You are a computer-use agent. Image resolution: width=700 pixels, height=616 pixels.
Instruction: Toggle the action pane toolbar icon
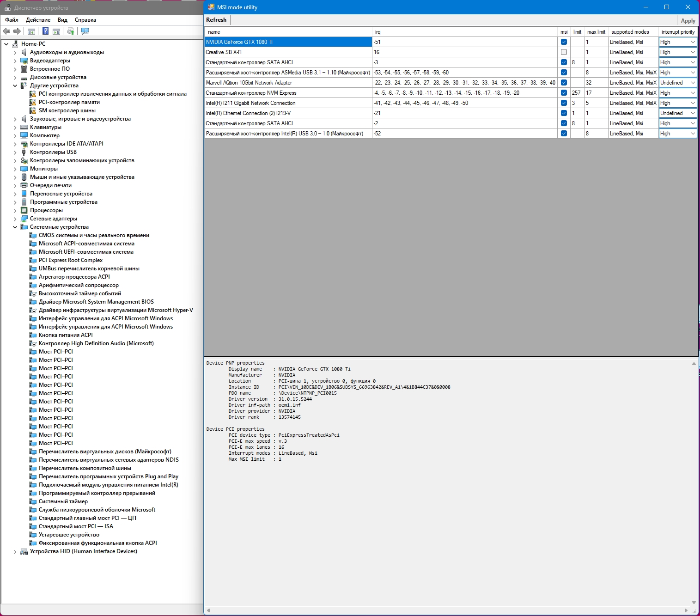[56, 31]
